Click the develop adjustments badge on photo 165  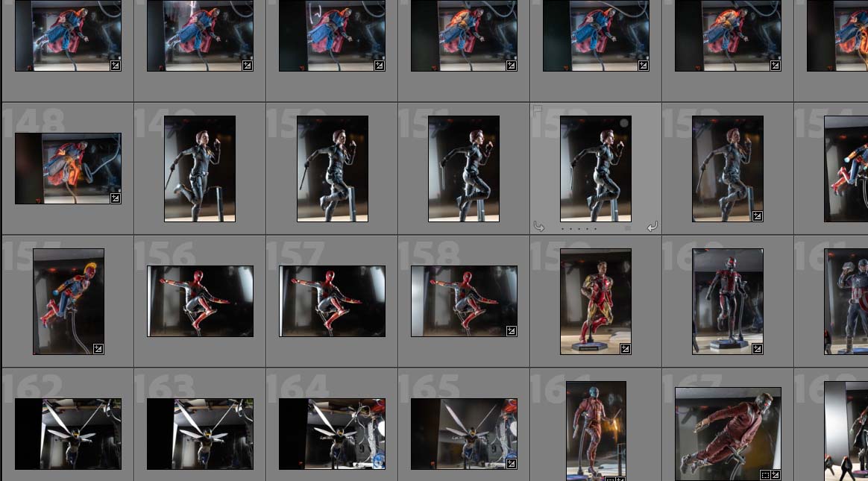[x=511, y=464]
